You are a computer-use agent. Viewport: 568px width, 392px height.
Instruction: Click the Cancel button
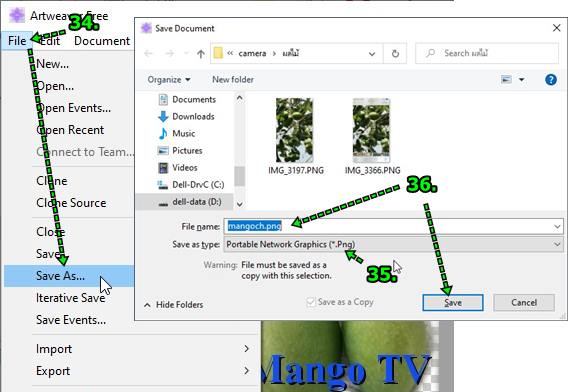coord(524,303)
